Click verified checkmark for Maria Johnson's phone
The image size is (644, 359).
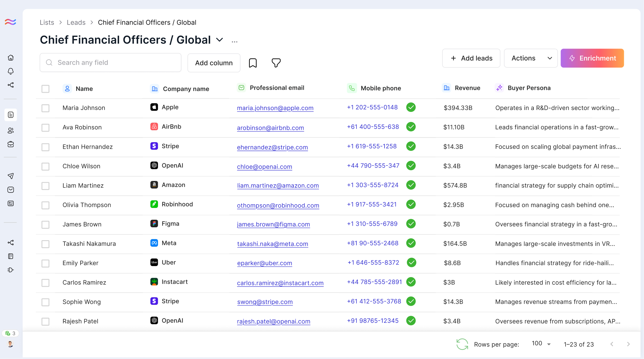coord(411,107)
